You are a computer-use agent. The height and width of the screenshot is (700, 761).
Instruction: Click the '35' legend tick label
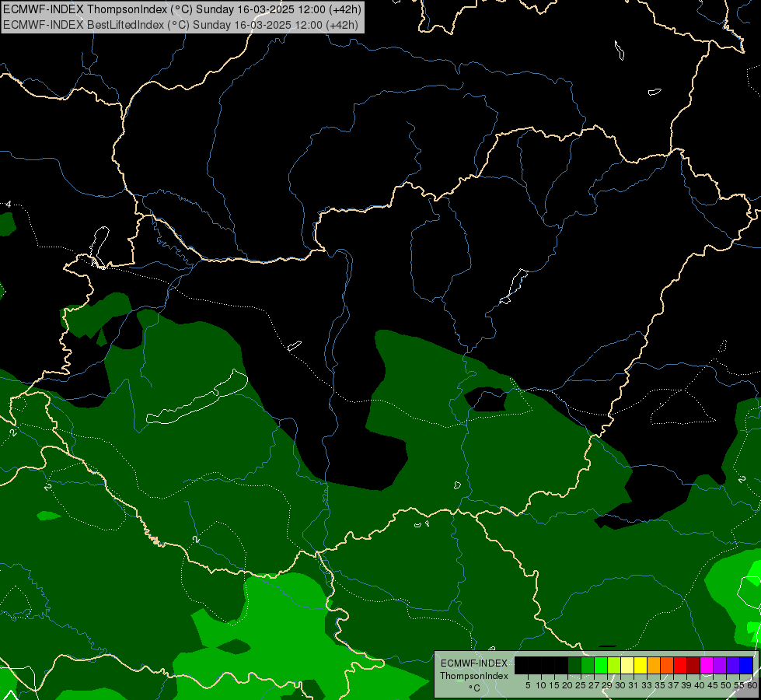[x=660, y=685]
